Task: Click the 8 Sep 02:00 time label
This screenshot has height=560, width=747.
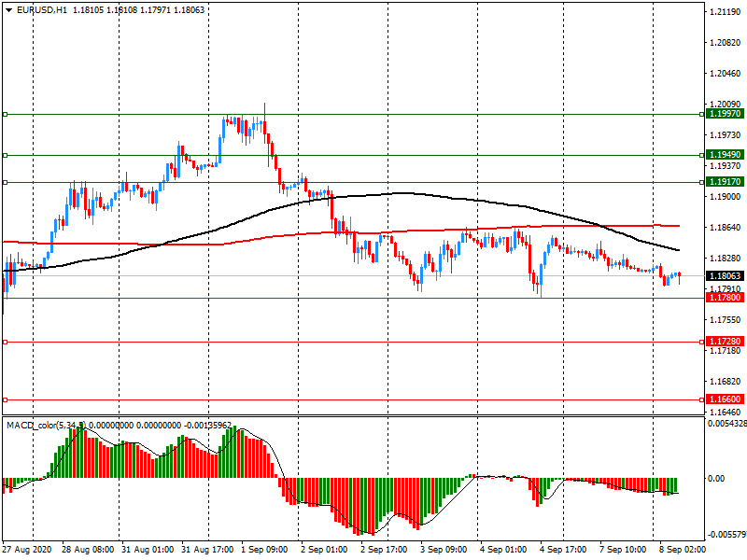Action: 683,550
